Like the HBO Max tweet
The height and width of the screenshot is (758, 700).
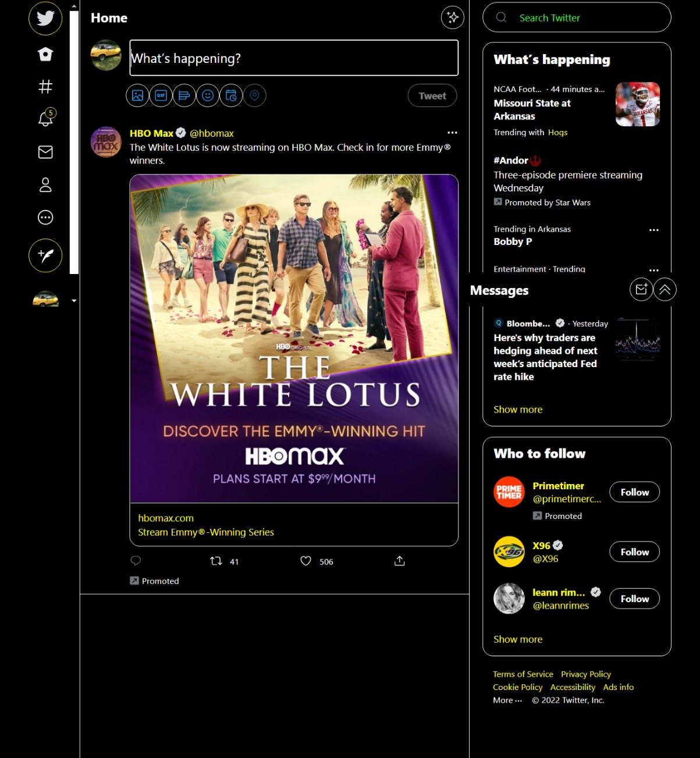tap(306, 561)
